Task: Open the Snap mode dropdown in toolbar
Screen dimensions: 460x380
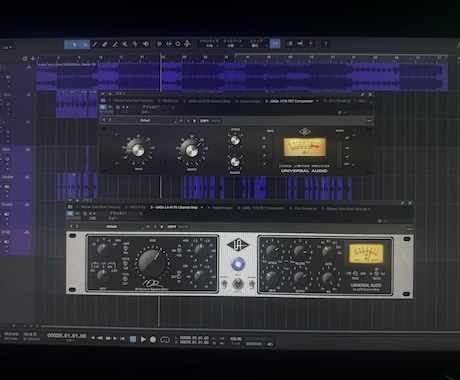Action: 256,44
